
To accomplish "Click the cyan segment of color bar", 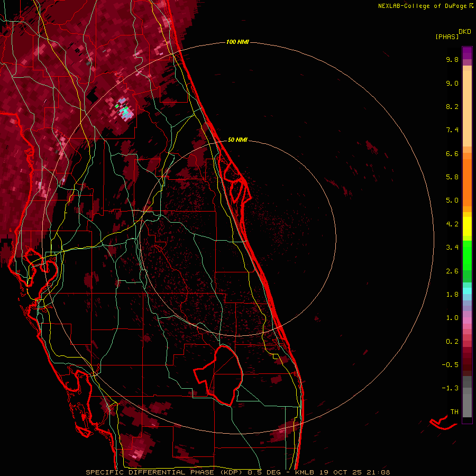I will point(467,291).
